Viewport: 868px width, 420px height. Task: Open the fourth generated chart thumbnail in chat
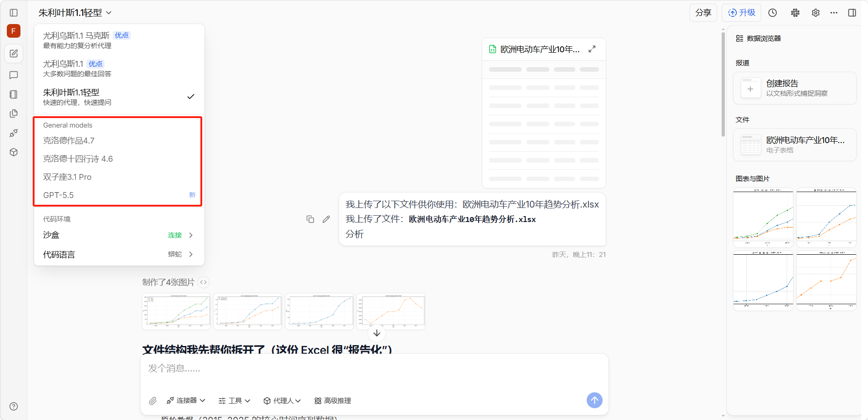(391, 311)
